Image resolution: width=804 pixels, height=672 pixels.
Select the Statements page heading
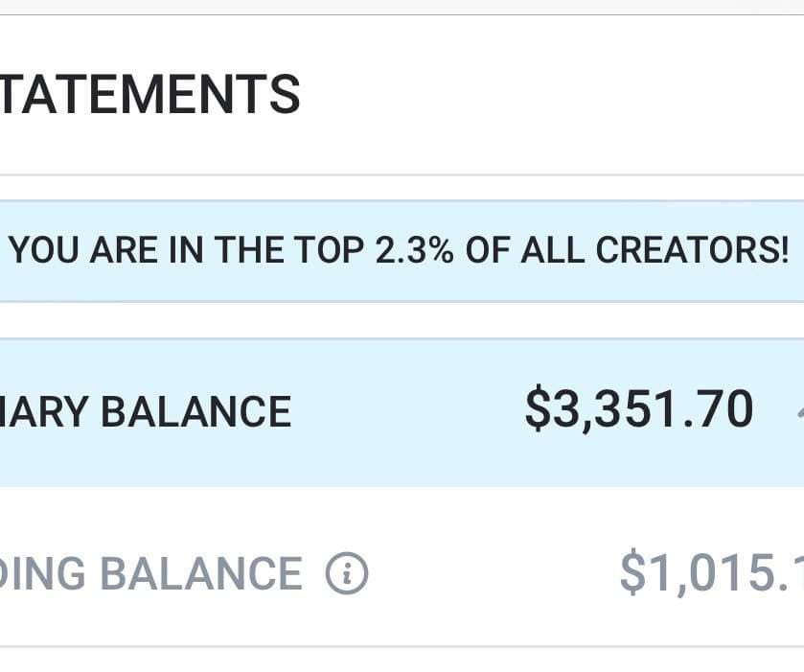coord(149,94)
